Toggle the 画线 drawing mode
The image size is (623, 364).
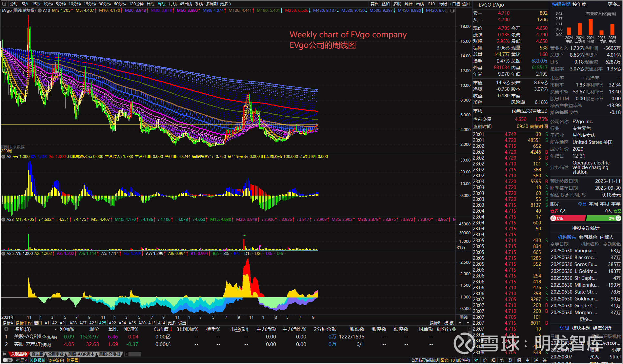coord(420,4)
